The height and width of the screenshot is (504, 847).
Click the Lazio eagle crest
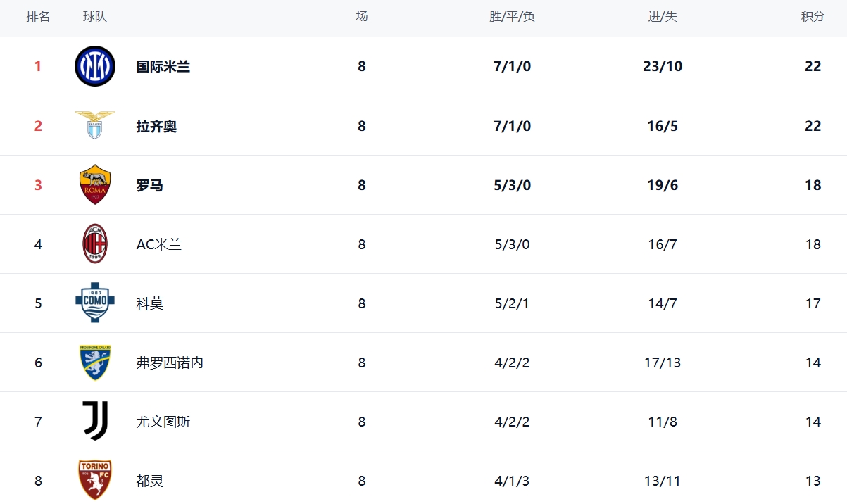click(95, 125)
